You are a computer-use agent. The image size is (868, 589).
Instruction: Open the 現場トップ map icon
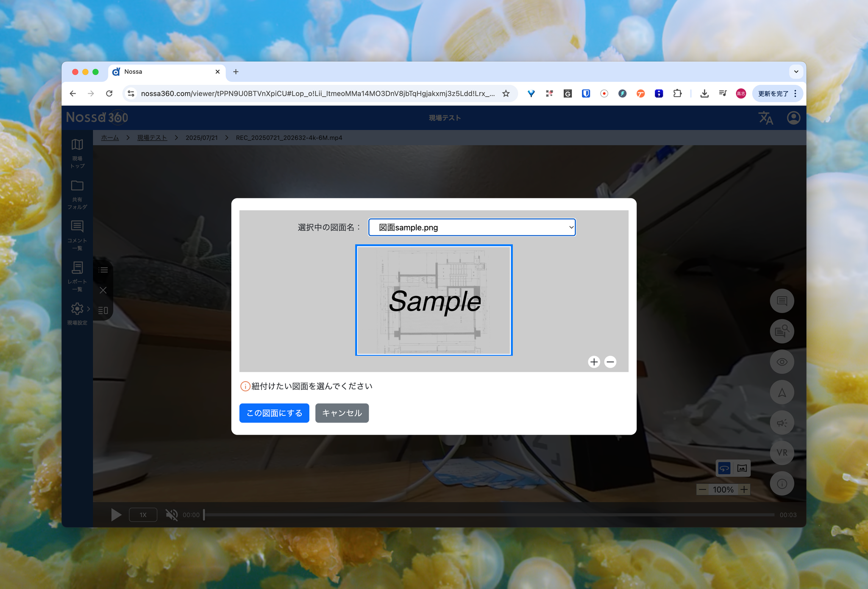77,145
